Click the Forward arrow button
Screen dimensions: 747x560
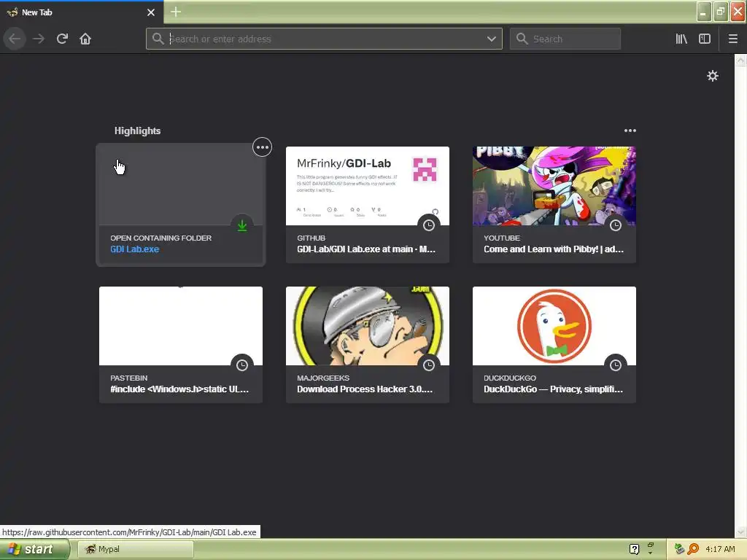click(39, 39)
